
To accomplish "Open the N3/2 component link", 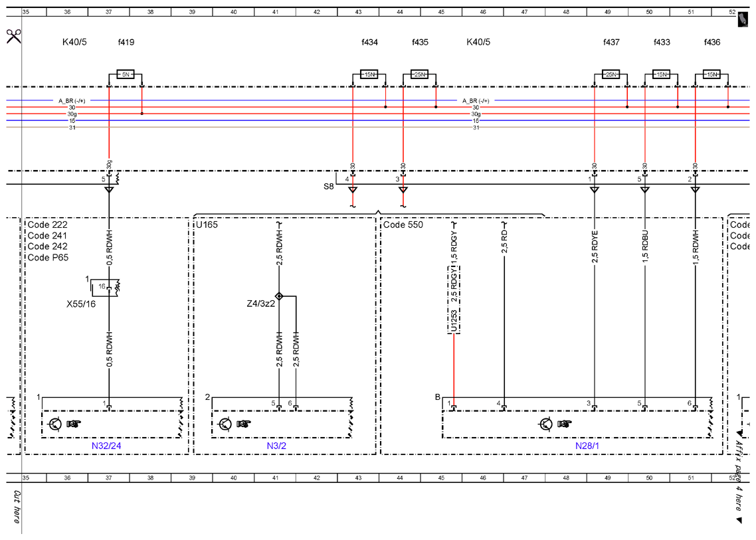I will tap(276, 446).
